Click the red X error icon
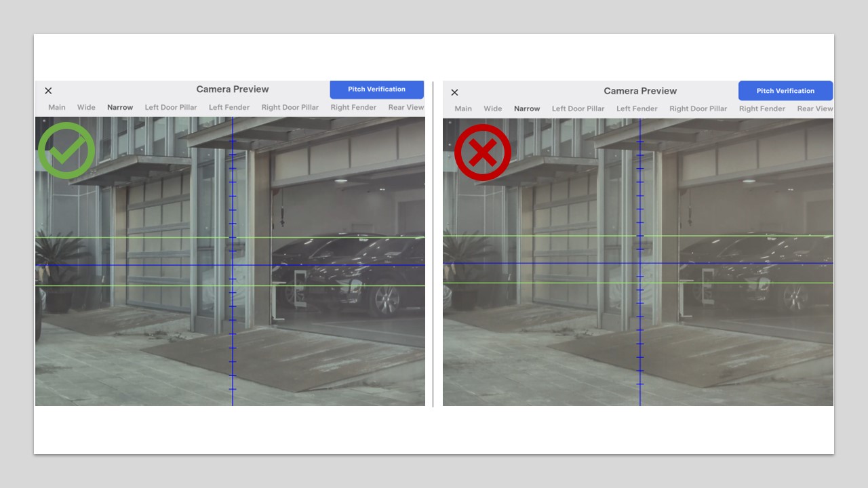This screenshot has width=868, height=488. [x=482, y=152]
